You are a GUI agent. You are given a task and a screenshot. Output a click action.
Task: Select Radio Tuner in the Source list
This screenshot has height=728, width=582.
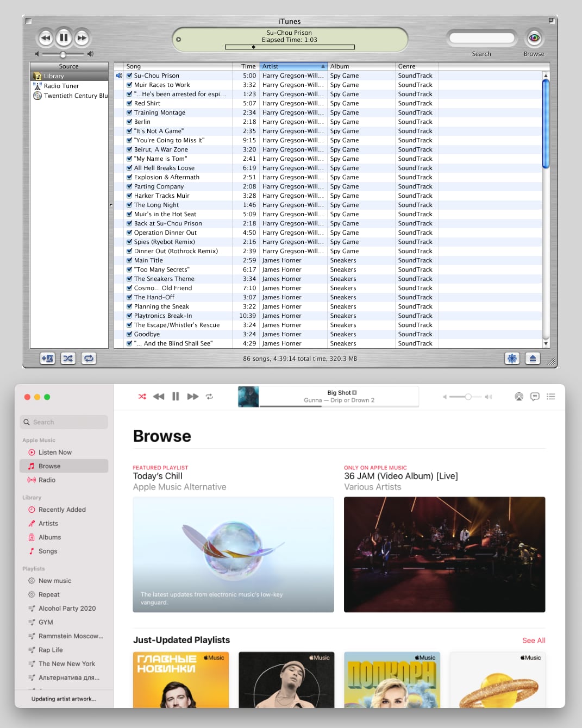[x=69, y=86]
